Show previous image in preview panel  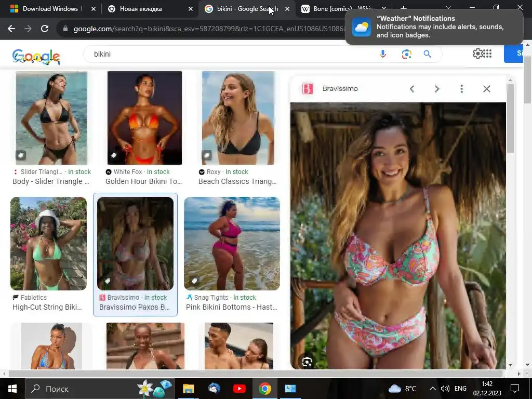(412, 89)
